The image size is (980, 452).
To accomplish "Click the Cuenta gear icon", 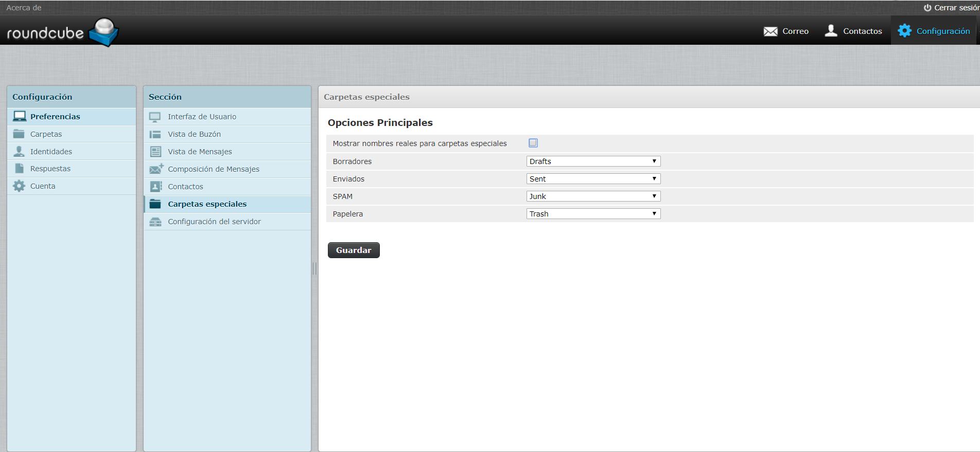I will [19, 186].
